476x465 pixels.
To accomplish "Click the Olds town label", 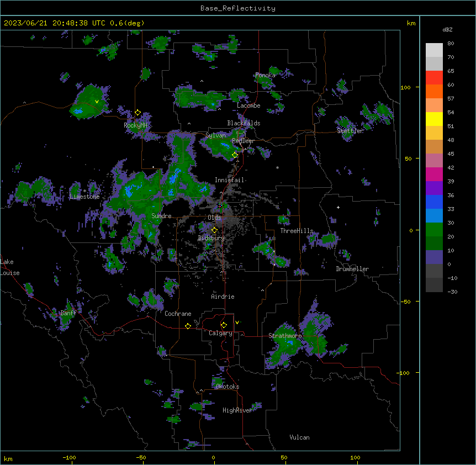I will pos(214,218).
